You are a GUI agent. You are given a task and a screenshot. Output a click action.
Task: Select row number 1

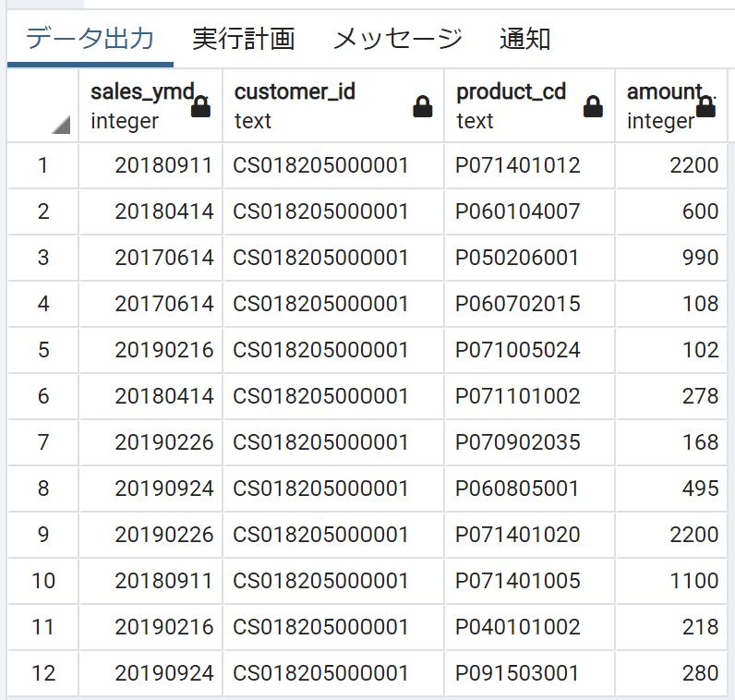42,165
